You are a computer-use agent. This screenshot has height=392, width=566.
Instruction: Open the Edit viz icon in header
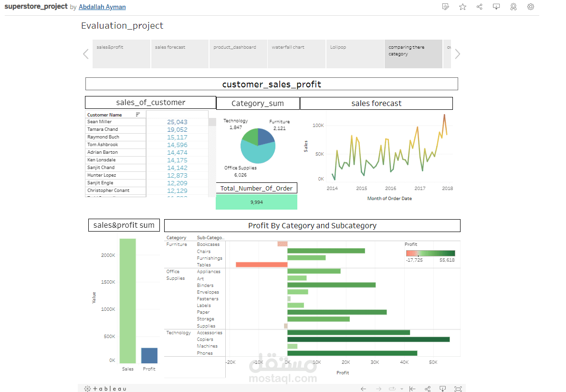[445, 7]
